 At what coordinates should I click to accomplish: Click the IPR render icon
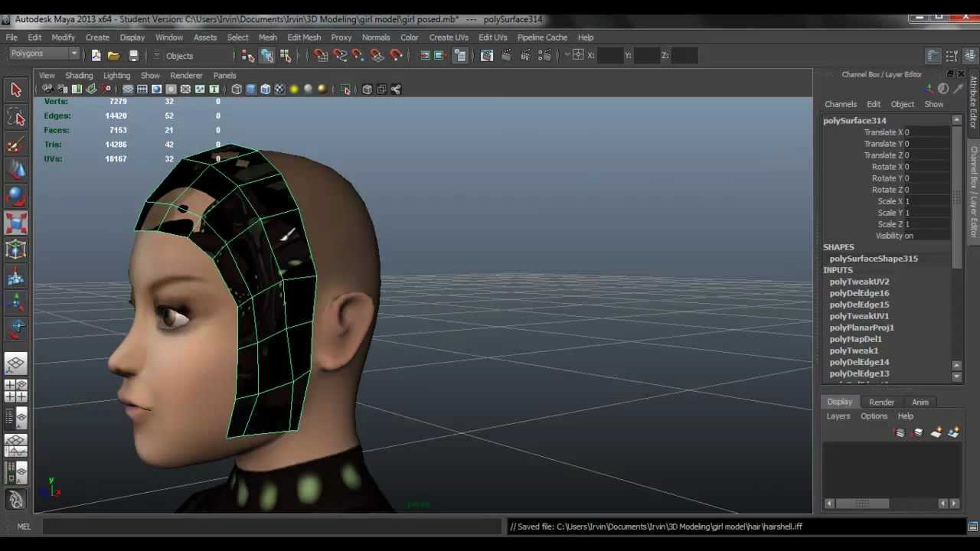(525, 55)
